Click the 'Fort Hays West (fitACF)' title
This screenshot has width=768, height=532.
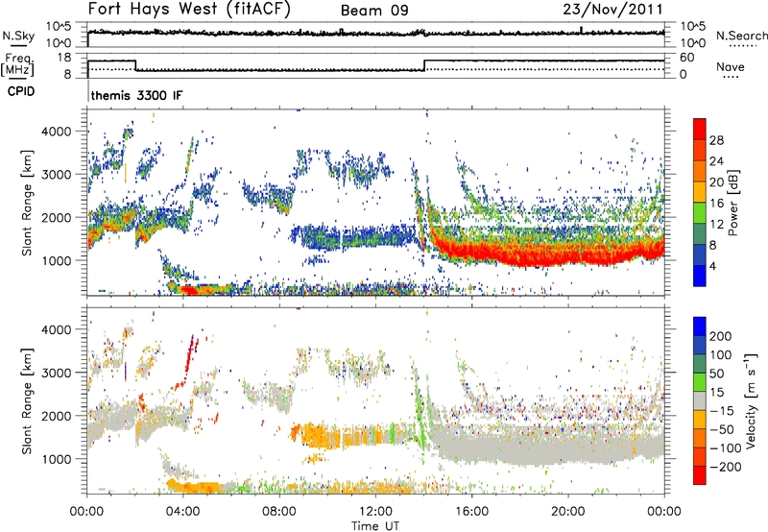[x=189, y=9]
